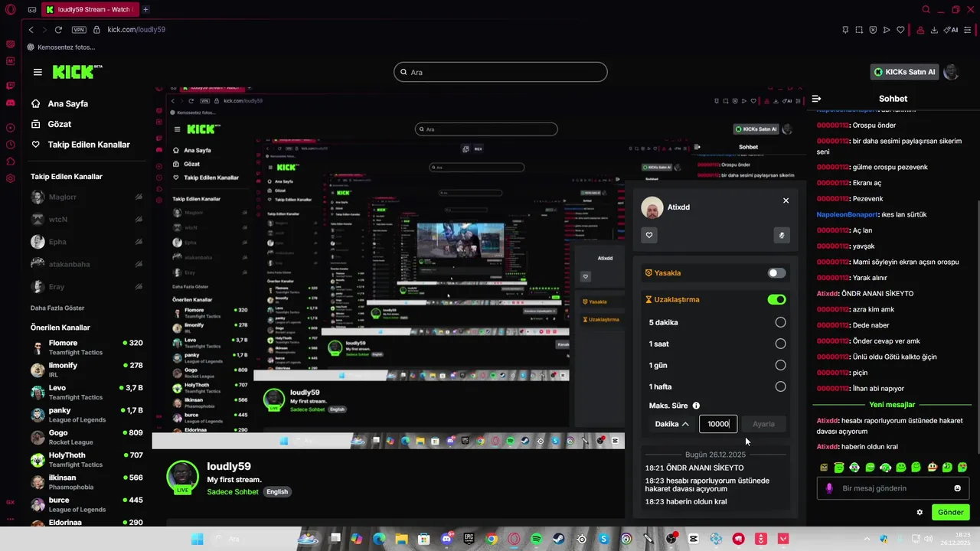Click the English language tag
Screen dimensions: 980x551
coord(277,492)
